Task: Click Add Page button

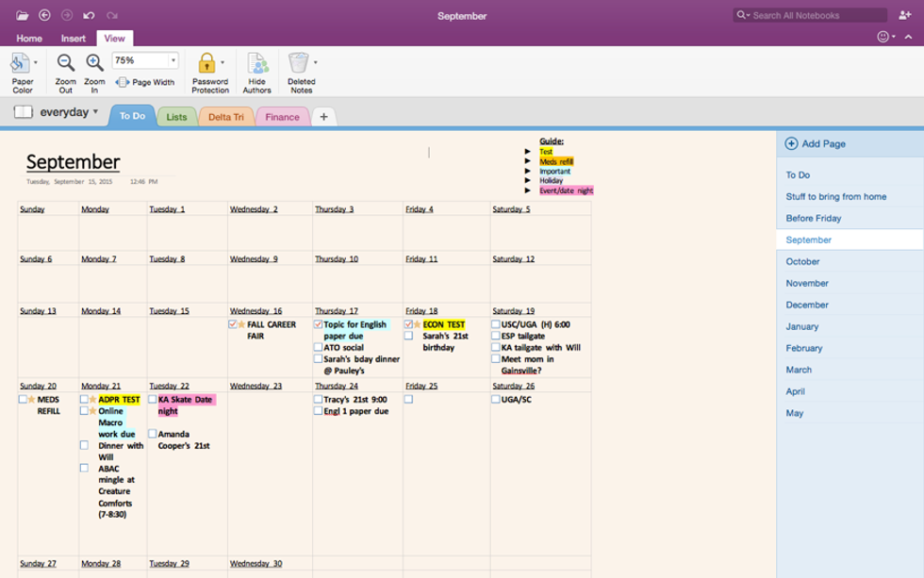Action: [817, 144]
